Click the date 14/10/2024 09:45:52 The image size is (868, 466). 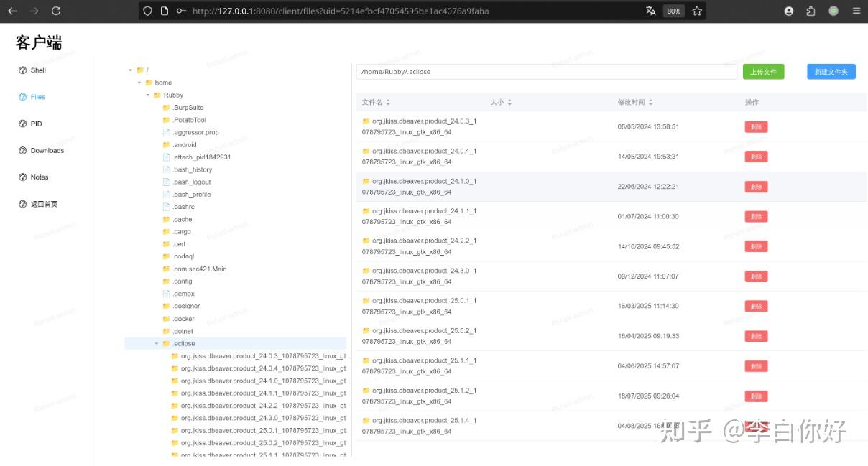pos(648,246)
